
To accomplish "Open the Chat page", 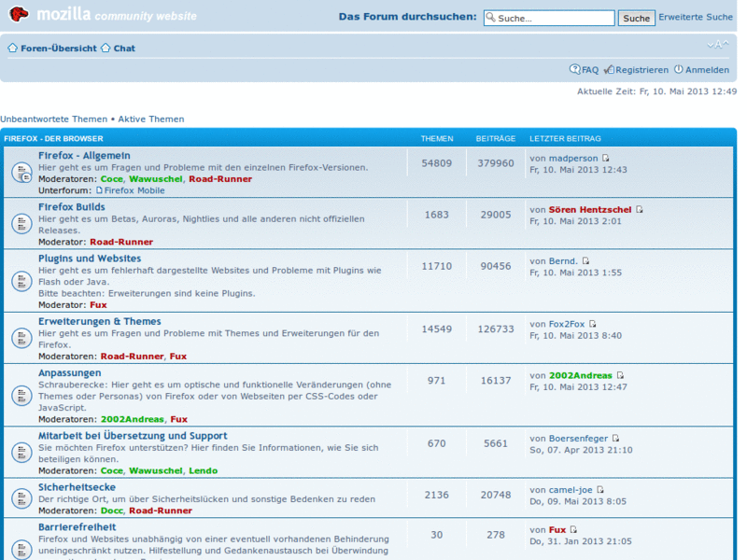I will 124,49.
